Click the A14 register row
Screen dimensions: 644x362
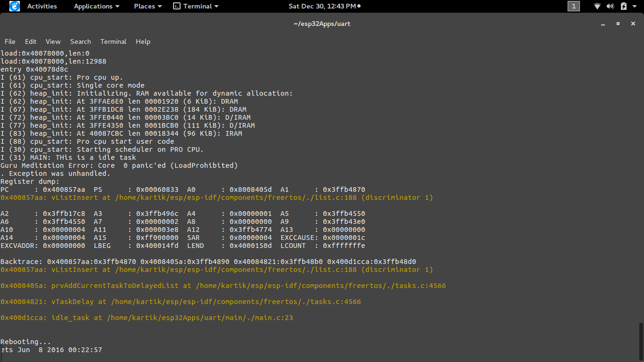[x=183, y=238]
